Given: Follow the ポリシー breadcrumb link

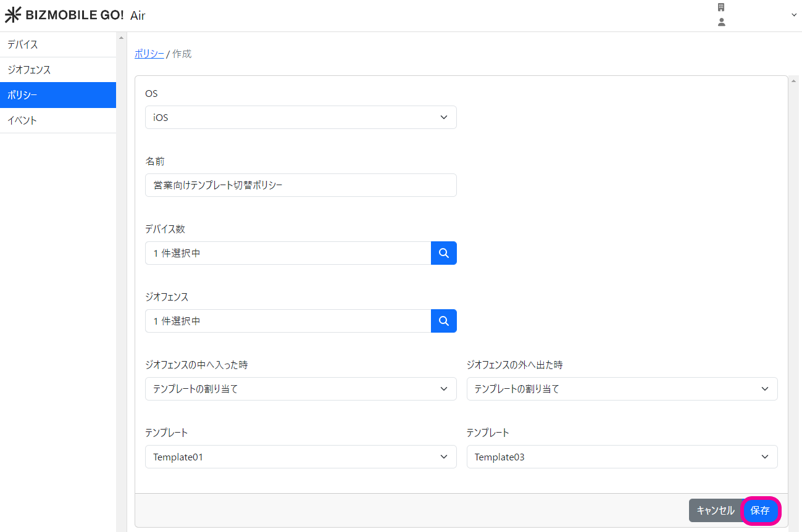Looking at the screenshot, I should click(149, 54).
